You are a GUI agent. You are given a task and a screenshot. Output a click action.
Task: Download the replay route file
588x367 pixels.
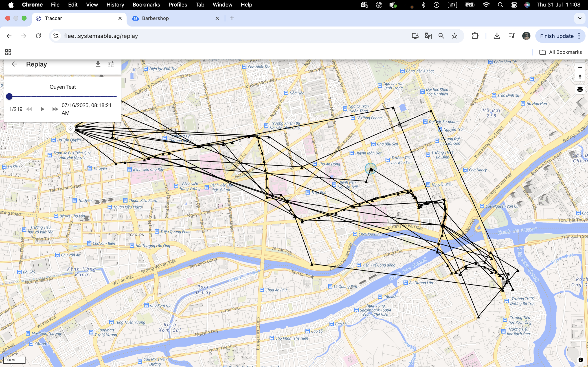[x=98, y=64]
